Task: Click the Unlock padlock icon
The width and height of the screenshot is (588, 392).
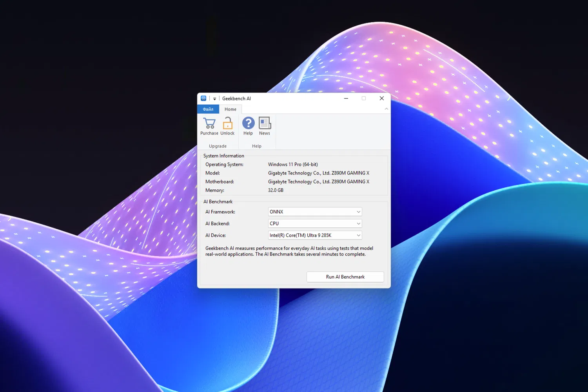Action: (227, 123)
